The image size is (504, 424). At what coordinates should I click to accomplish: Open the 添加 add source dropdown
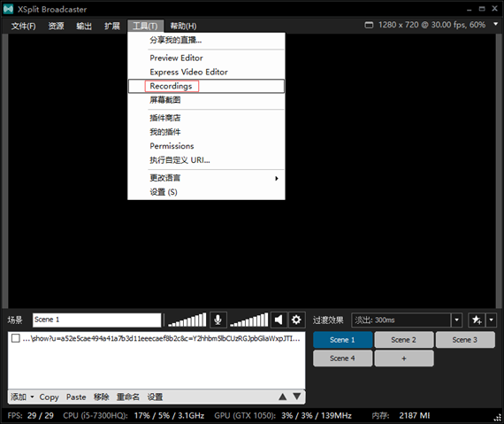(22, 397)
